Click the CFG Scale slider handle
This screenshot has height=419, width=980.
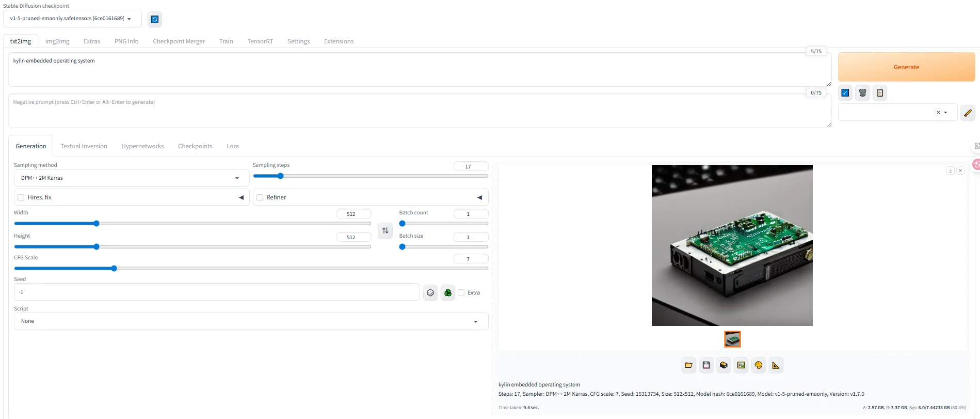point(114,269)
